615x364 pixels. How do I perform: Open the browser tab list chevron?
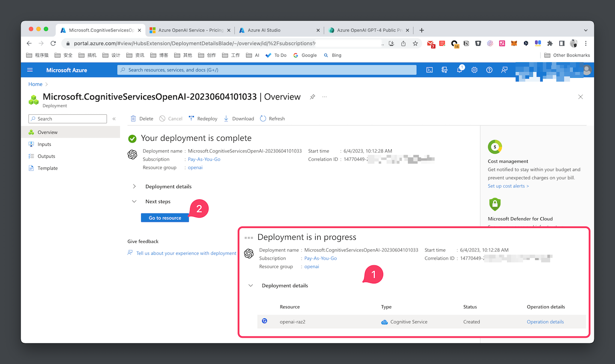pyautogui.click(x=586, y=30)
